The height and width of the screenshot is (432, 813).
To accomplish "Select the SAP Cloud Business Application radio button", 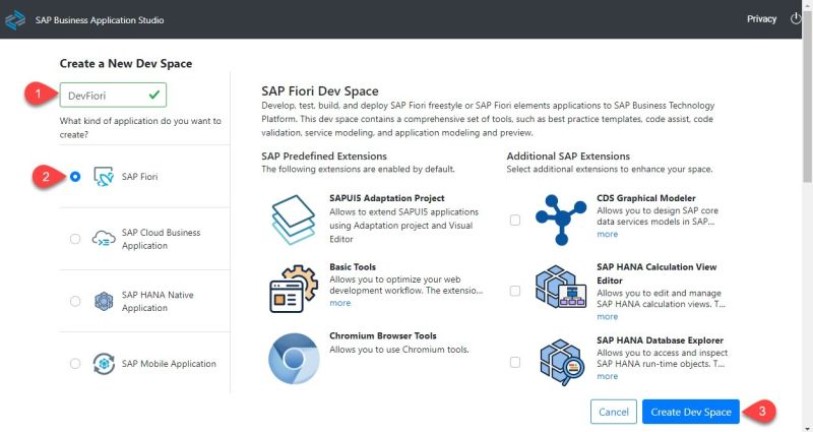I will click(75, 239).
